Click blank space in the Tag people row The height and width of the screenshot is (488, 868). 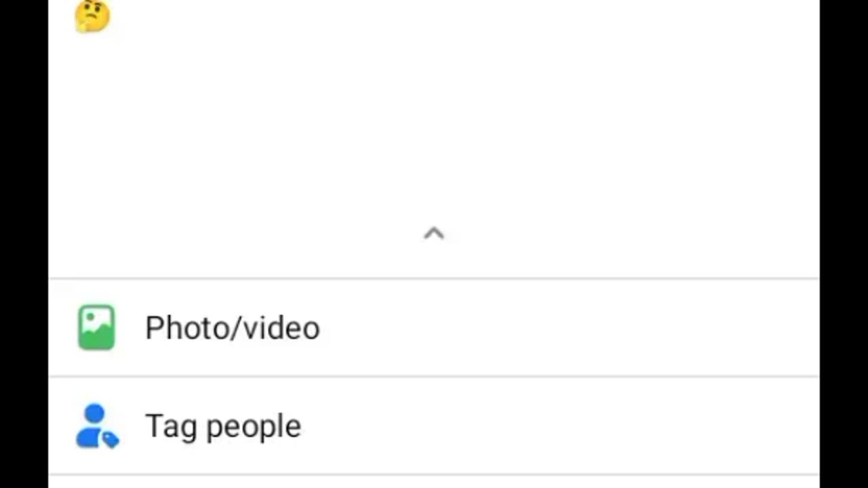pyautogui.click(x=563, y=426)
